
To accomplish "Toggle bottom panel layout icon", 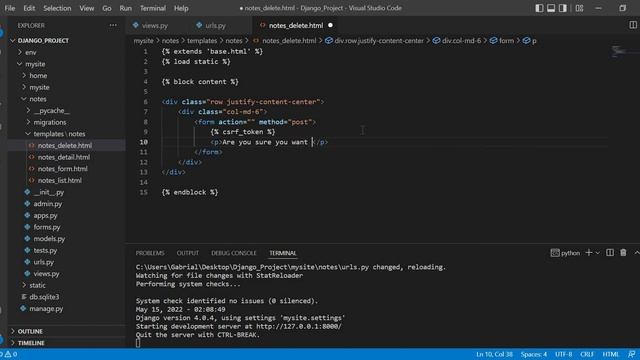I will [551, 8].
